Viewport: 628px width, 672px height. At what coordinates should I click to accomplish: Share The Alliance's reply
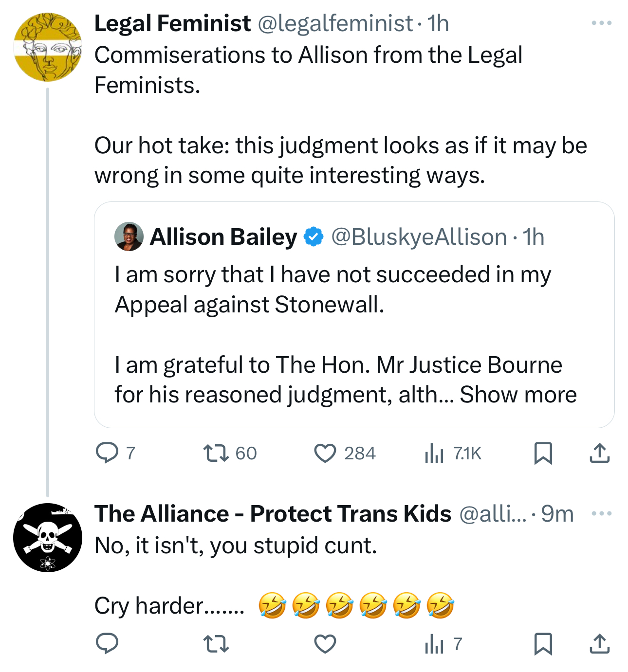(599, 644)
